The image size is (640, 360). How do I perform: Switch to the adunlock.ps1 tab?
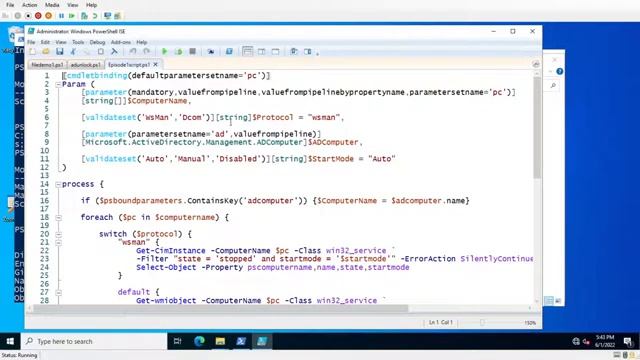coord(85,64)
